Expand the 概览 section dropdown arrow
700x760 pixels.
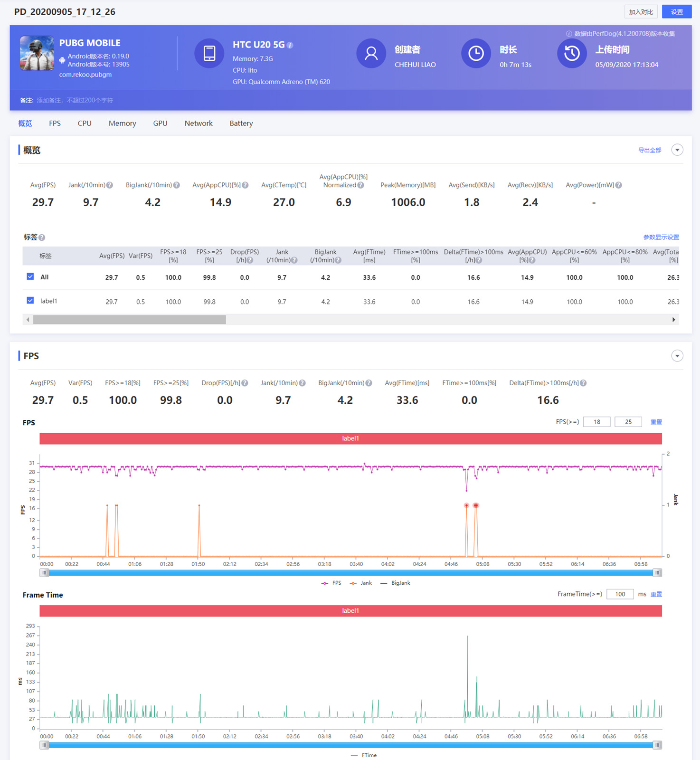pos(677,150)
